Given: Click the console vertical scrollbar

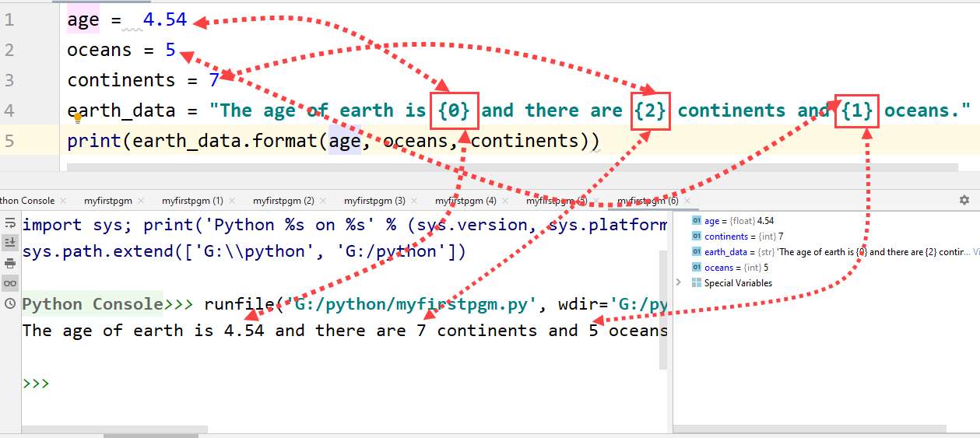Looking at the screenshot, I should tap(663, 310).
